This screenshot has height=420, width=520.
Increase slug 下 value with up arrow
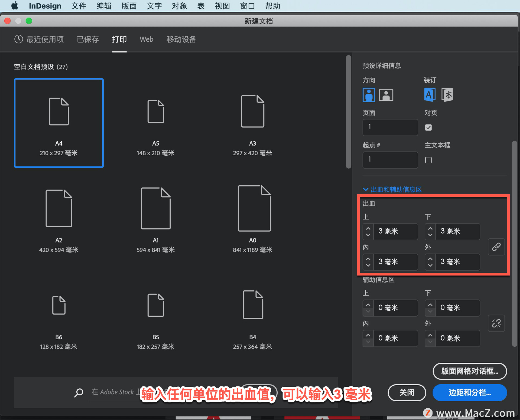[430, 305]
